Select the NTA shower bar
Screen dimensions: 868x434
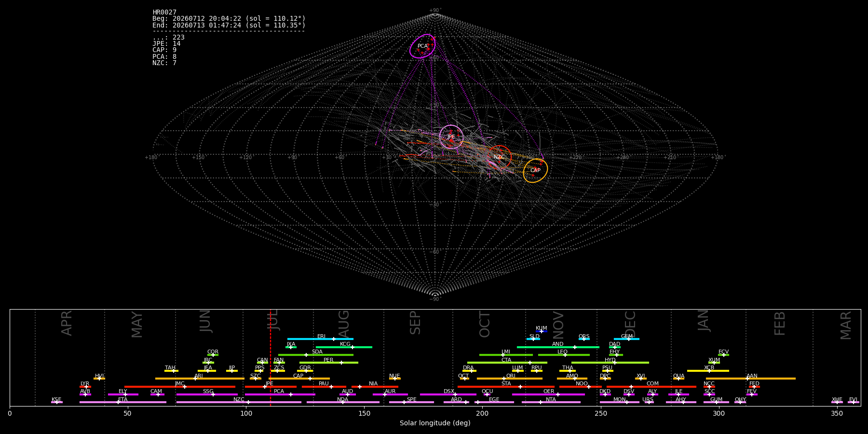(551, 402)
